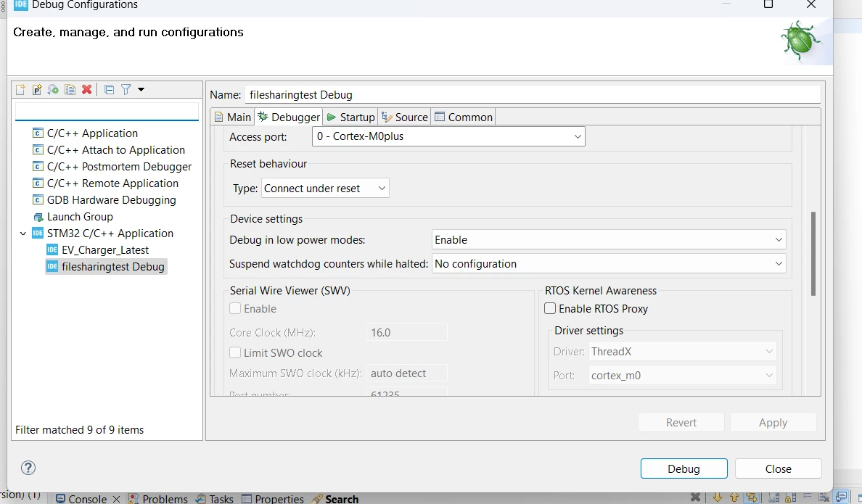Click the filter text box above tree

[107, 111]
